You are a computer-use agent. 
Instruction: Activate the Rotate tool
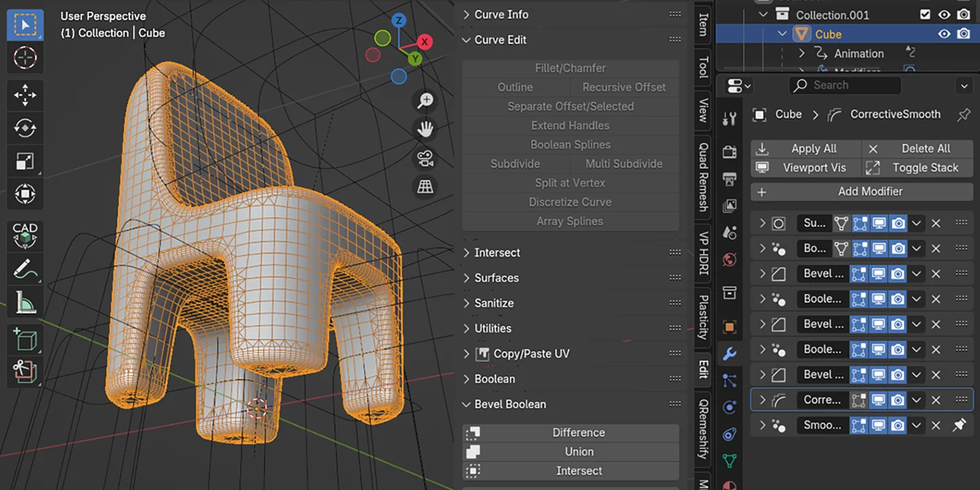pos(25,128)
